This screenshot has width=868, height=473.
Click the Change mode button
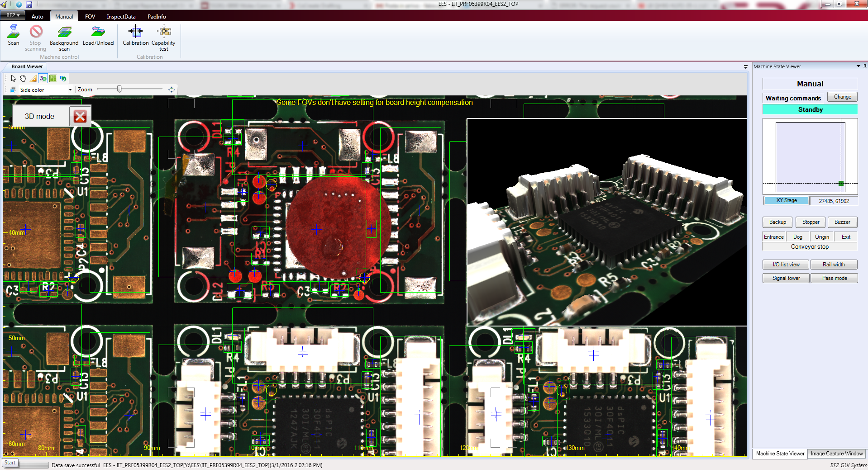tap(842, 97)
